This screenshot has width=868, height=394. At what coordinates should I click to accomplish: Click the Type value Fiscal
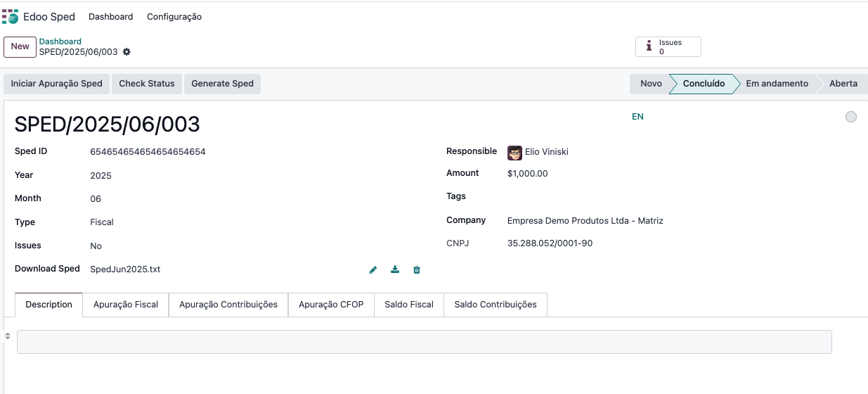102,222
